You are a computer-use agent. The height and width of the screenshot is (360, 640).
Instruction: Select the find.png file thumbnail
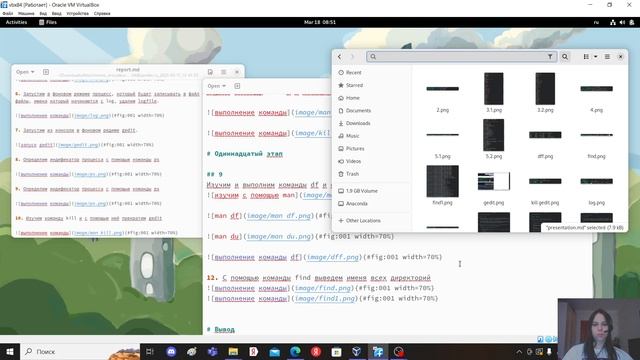(596, 135)
